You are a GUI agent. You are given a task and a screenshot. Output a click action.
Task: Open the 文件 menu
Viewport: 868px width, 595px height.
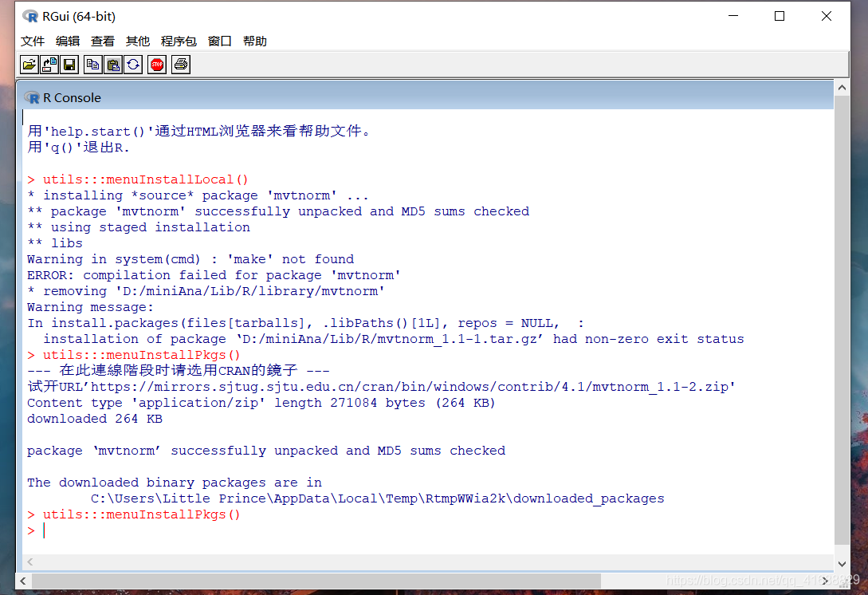(33, 41)
